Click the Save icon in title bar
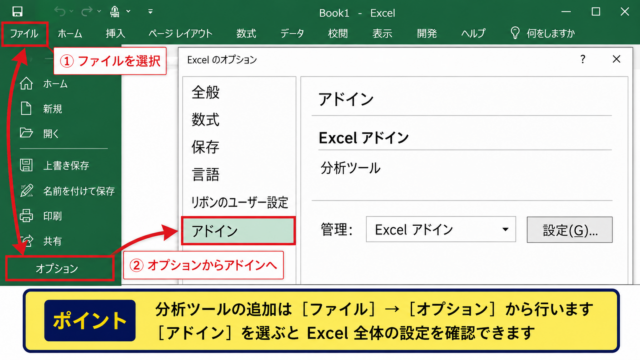The image size is (640, 360). 17,11
